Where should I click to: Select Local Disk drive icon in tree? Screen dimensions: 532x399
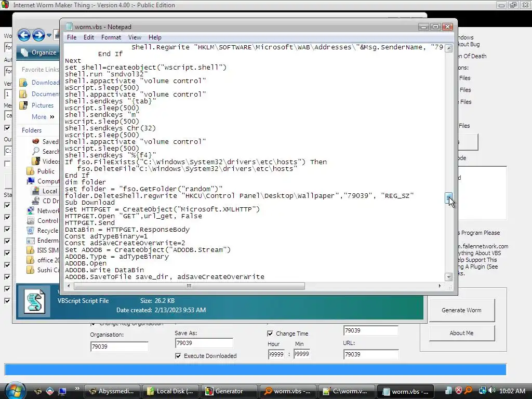click(36, 191)
